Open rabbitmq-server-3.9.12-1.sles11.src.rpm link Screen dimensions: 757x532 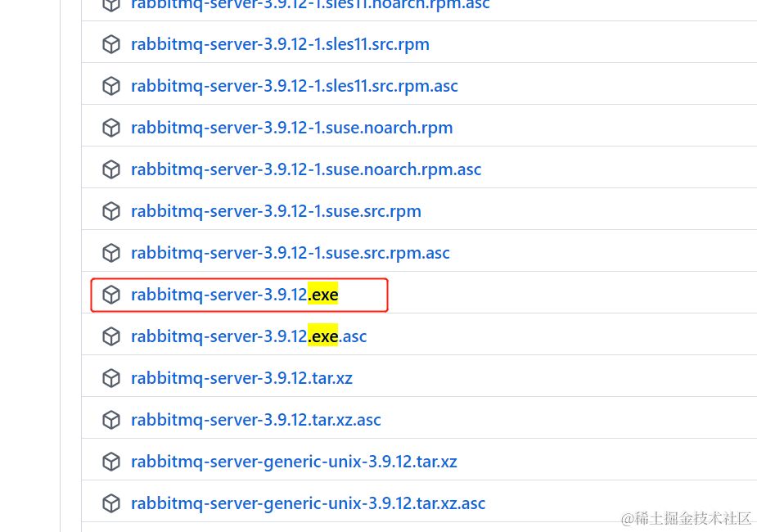tap(280, 44)
